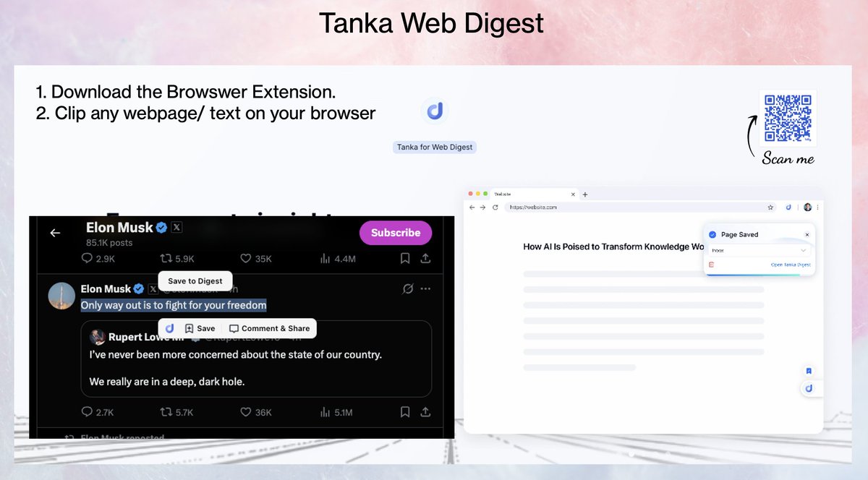Click the Open Tanka Digest link
Image resolution: width=868 pixels, height=480 pixels.
[x=791, y=265]
